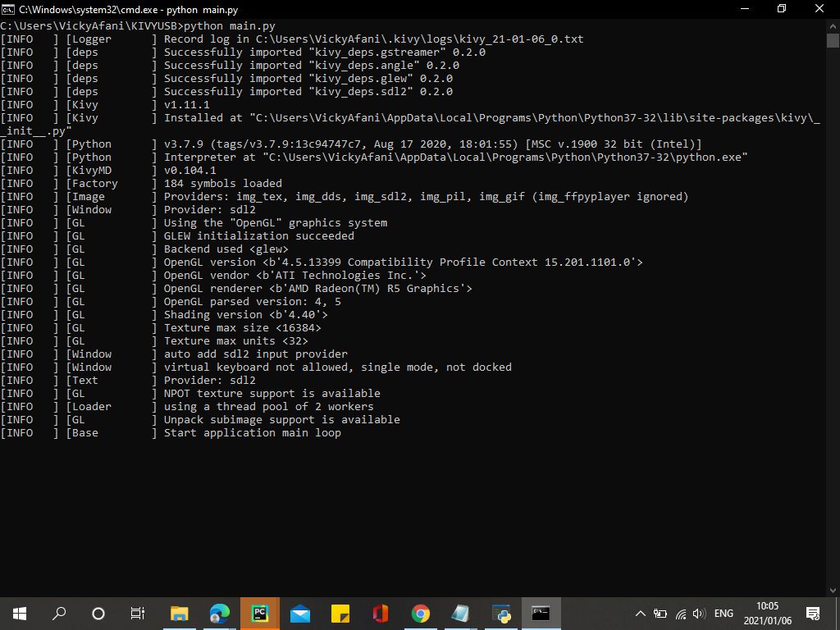The image size is (840, 630).
Task: Open File Explorer from taskbar
Action: 180,614
